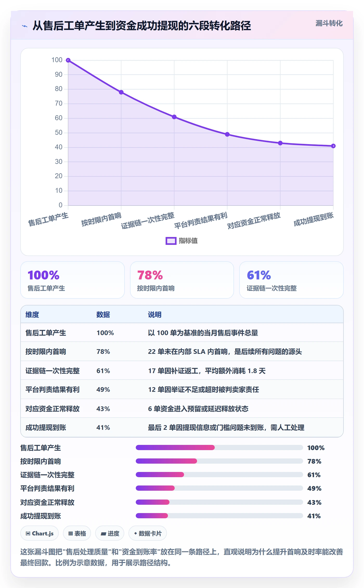Screen dimensions: 364x588
Task: Click the 说明 column header
Action: click(155, 315)
